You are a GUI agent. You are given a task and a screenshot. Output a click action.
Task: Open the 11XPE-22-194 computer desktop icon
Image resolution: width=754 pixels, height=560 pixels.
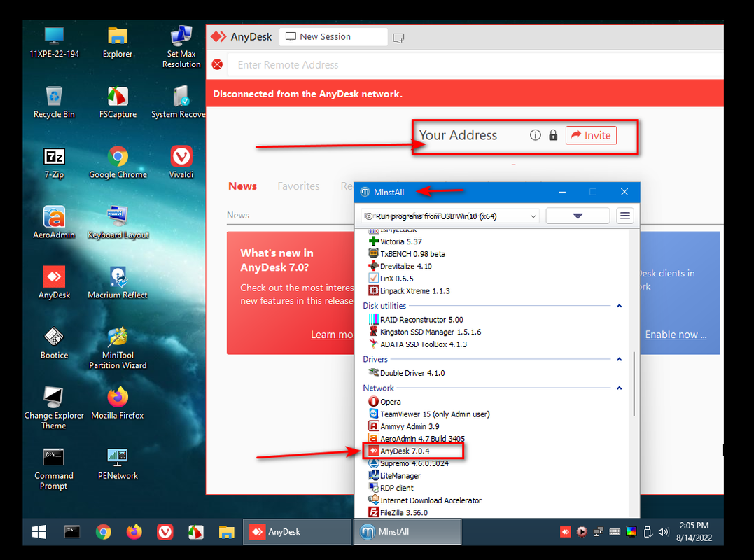point(54,42)
